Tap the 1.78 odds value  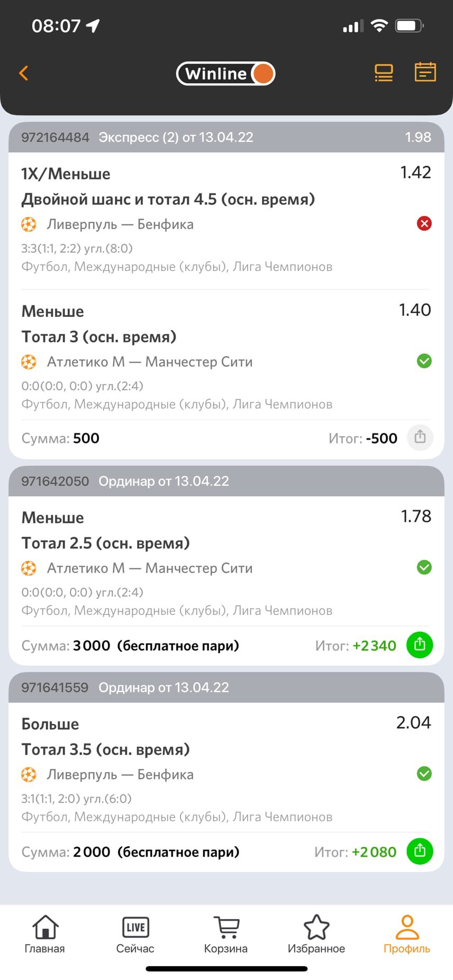pyautogui.click(x=416, y=516)
